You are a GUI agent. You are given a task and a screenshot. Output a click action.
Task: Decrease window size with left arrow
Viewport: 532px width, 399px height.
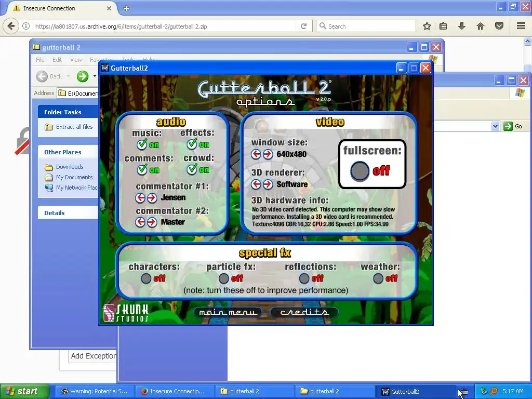[x=256, y=154]
